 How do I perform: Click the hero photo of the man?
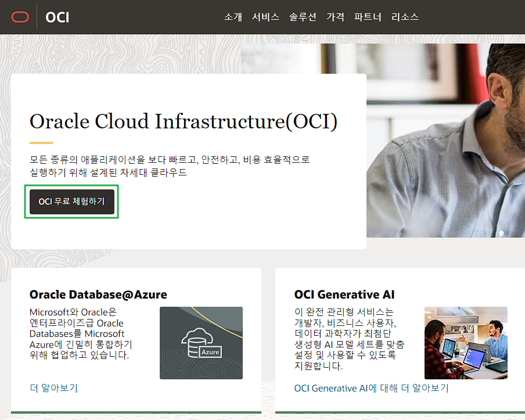pos(445,141)
